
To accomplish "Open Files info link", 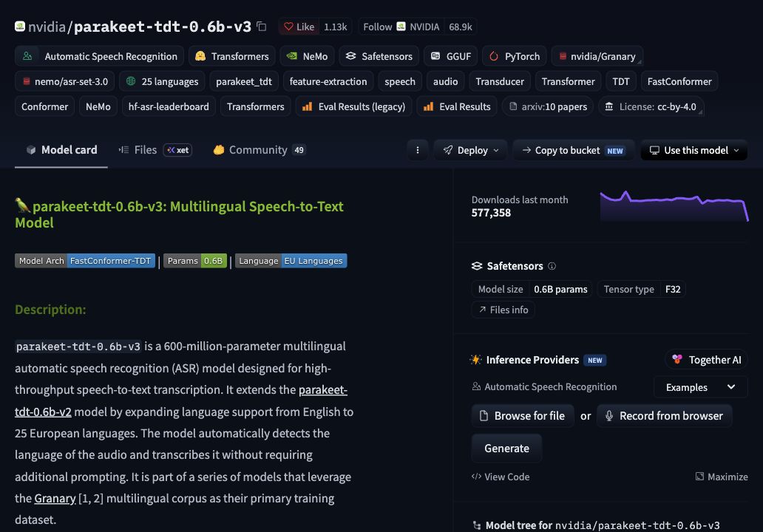I will [503, 310].
